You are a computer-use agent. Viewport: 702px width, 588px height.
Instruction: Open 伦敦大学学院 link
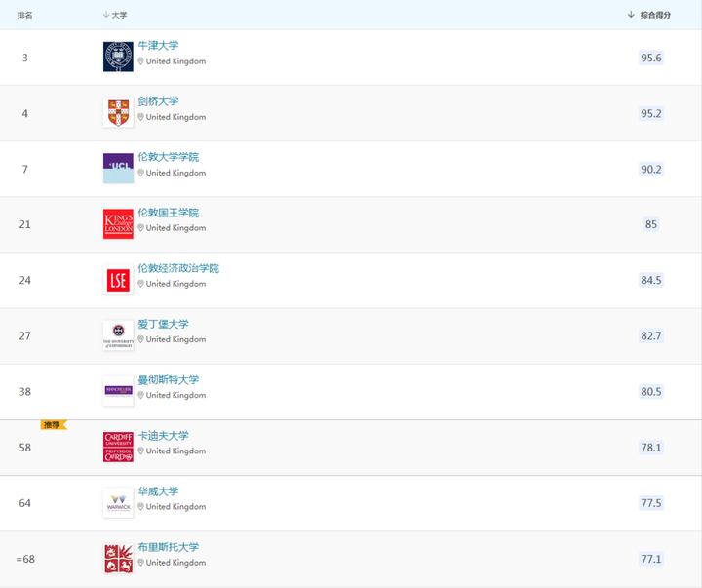pyautogui.click(x=169, y=157)
